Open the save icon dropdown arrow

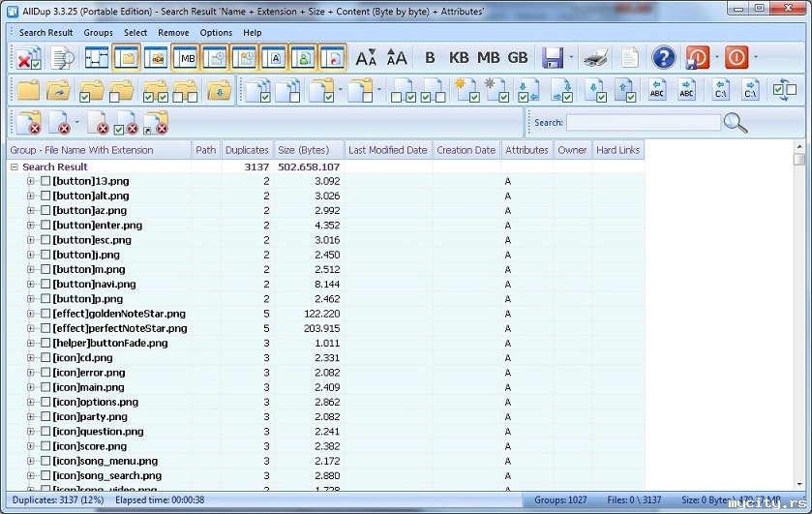[571, 57]
